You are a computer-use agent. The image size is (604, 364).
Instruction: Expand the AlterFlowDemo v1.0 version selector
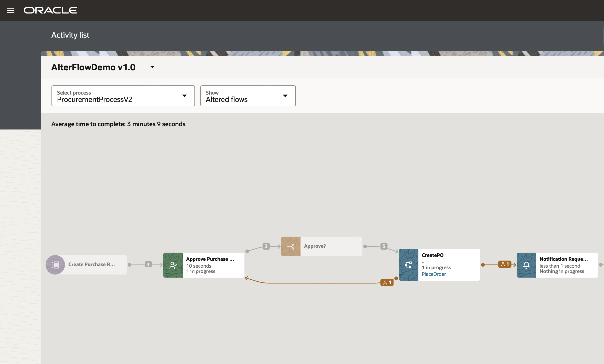pos(152,67)
